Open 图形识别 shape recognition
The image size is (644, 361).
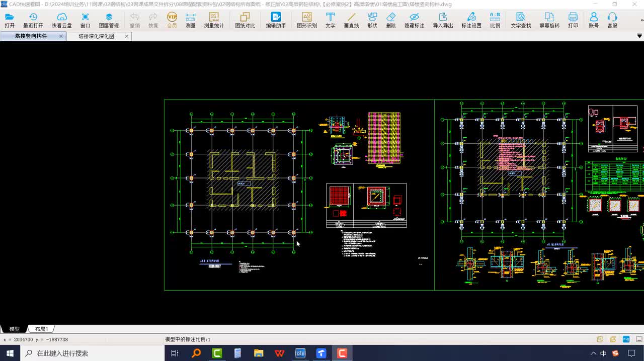point(307,20)
